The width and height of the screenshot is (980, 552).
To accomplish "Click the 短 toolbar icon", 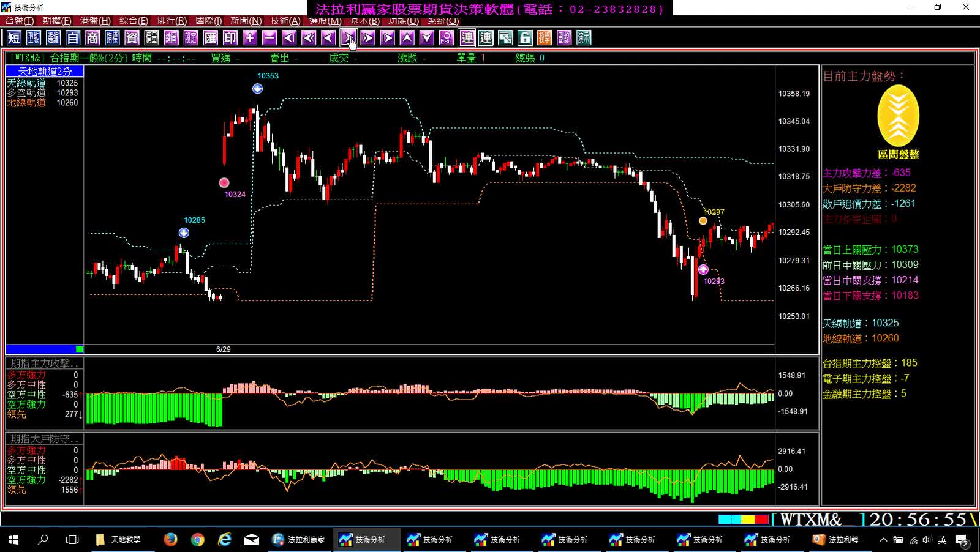I will 13,38.
